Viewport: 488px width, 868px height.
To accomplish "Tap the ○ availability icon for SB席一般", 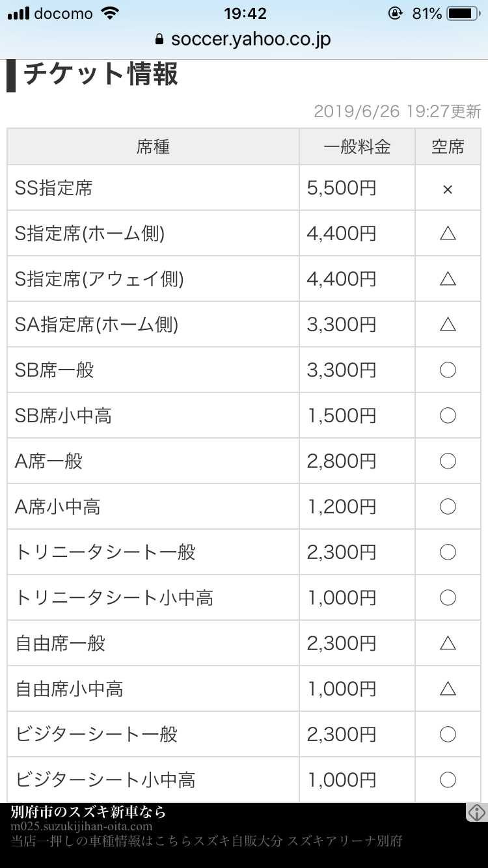I will coord(448,370).
